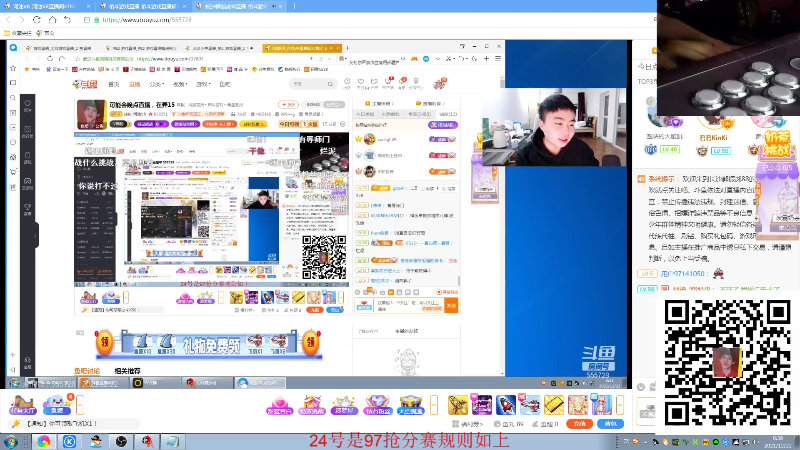This screenshot has width=800, height=450.
Task: Expand the 视频 dropdown in the streamed Douyu page
Action: (x=180, y=84)
